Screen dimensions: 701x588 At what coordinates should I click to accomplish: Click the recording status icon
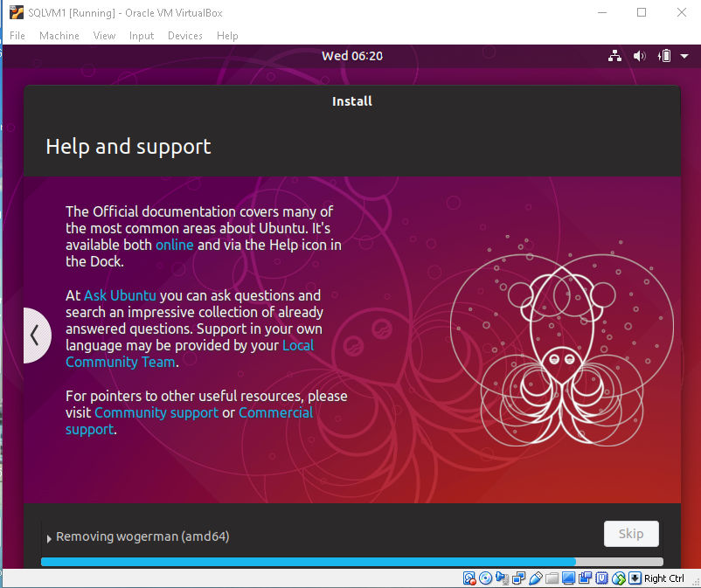coord(585,578)
